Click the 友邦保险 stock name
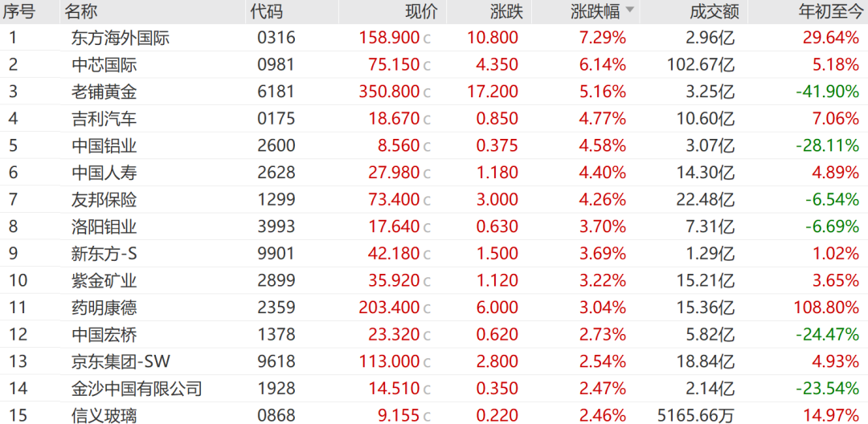The width and height of the screenshot is (868, 424). 104,200
